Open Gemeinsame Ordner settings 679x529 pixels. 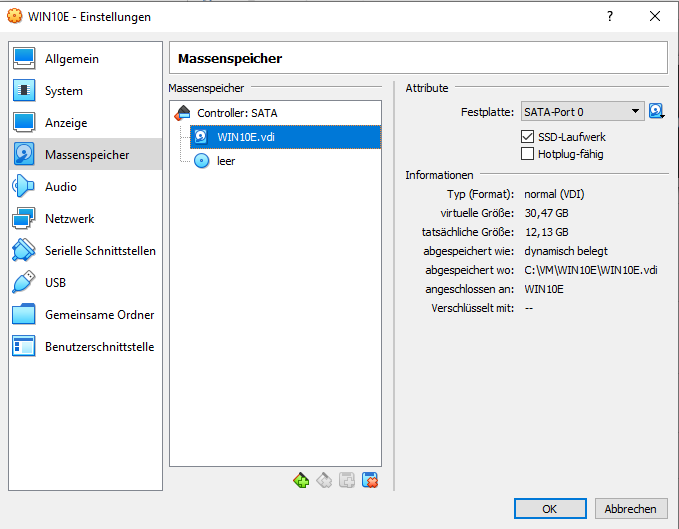[85, 315]
